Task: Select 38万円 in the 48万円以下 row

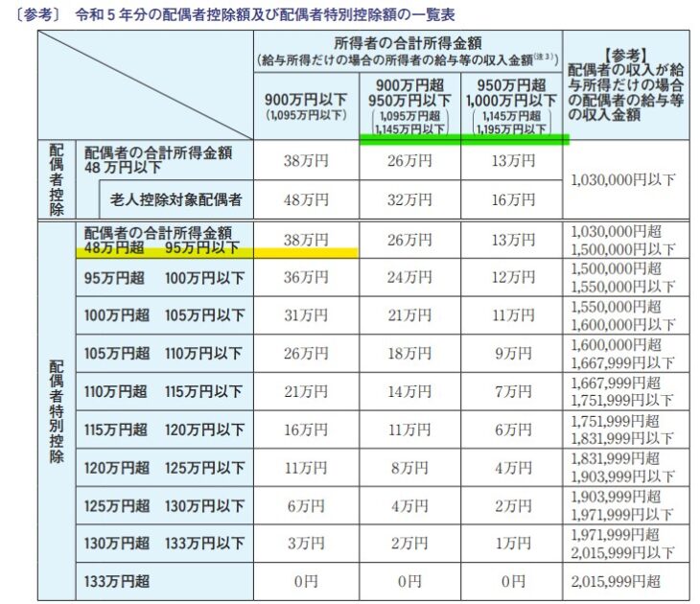Action: click(306, 161)
